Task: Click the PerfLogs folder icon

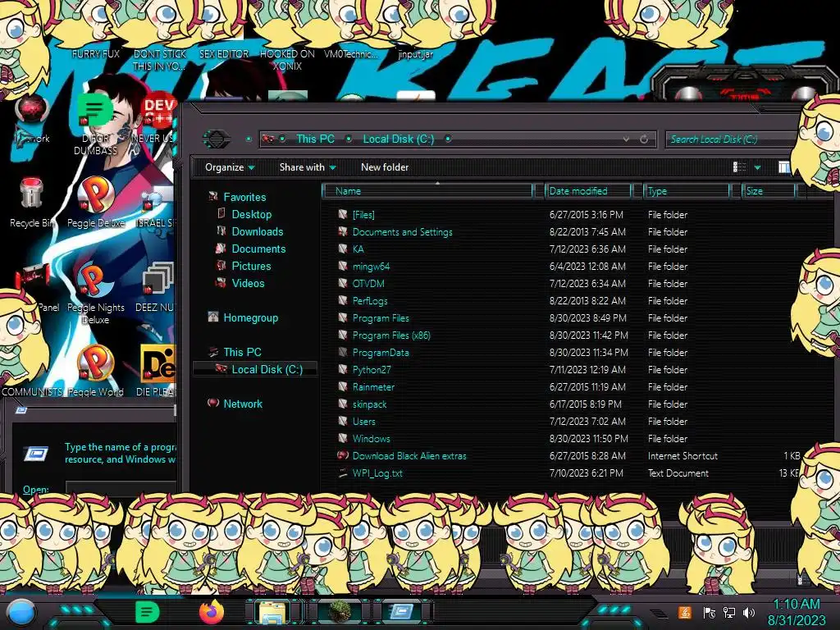Action: click(x=343, y=300)
